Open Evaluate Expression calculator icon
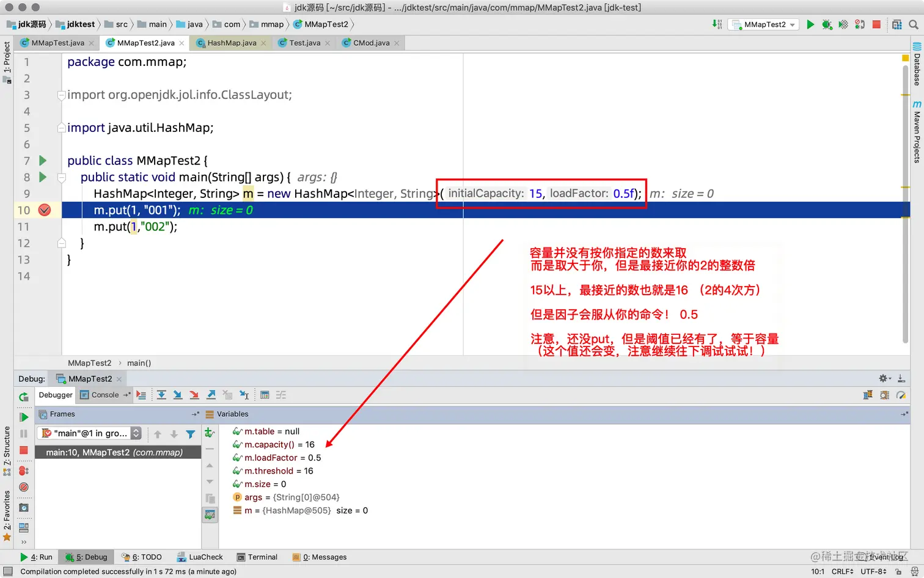 click(265, 395)
